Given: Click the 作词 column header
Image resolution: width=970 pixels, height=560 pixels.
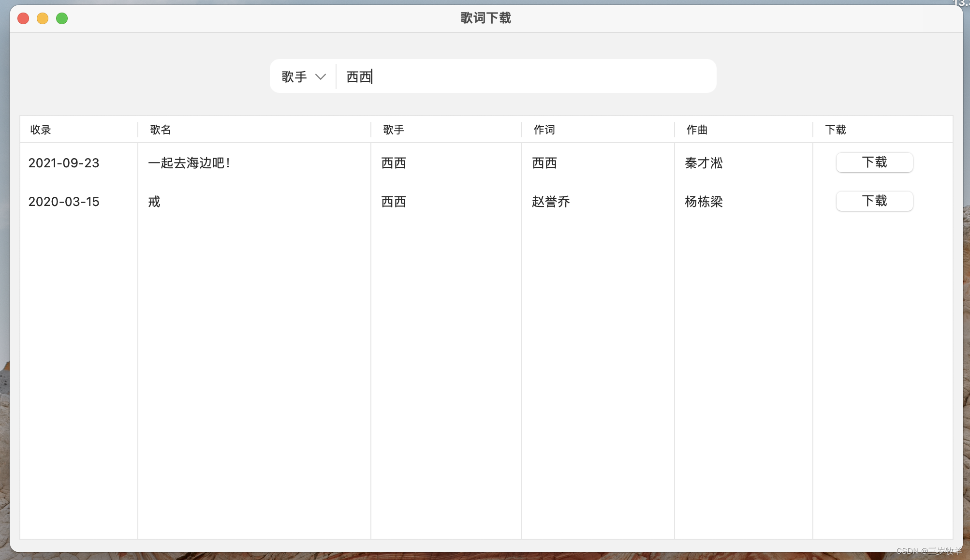Looking at the screenshot, I should 544,130.
